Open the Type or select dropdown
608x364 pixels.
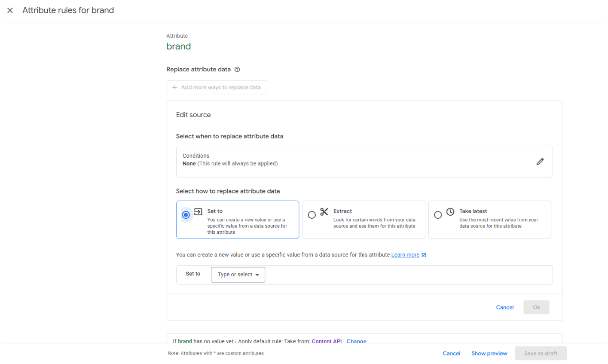point(238,275)
